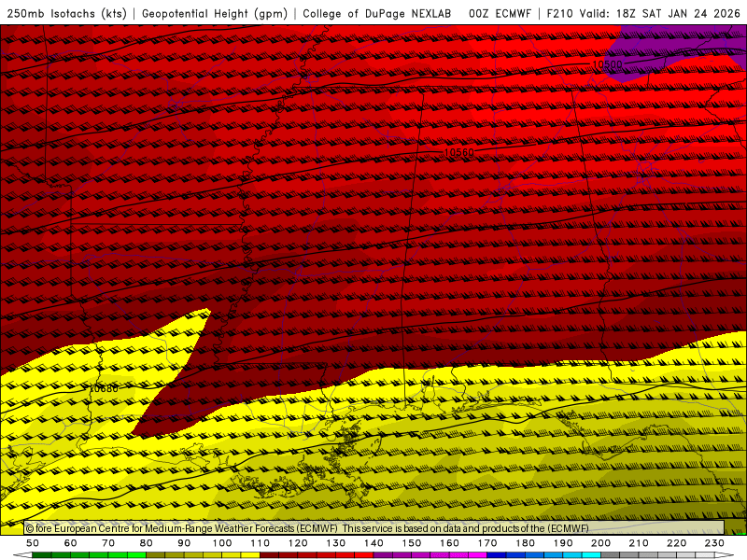The image size is (747, 560).
Task: Click the 'Valid: 18Z SAT JAN 24 2026' text
Action: click(660, 14)
